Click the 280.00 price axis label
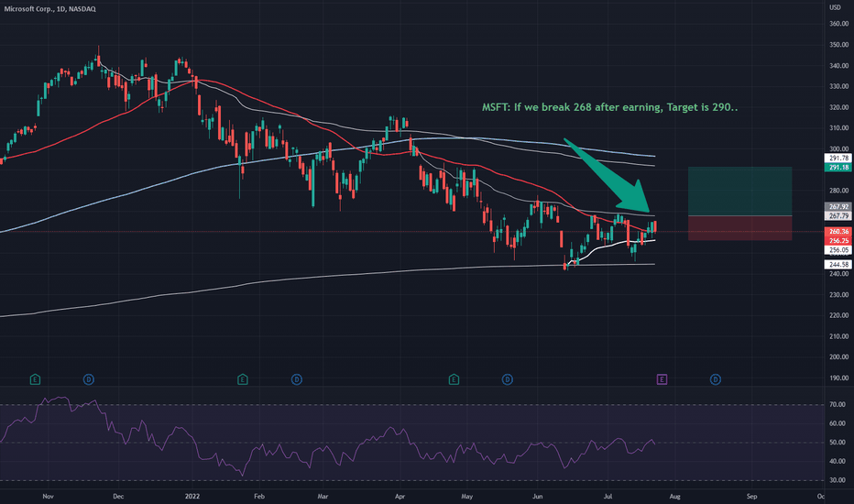Screen dimensions: 854x504 (x=838, y=191)
